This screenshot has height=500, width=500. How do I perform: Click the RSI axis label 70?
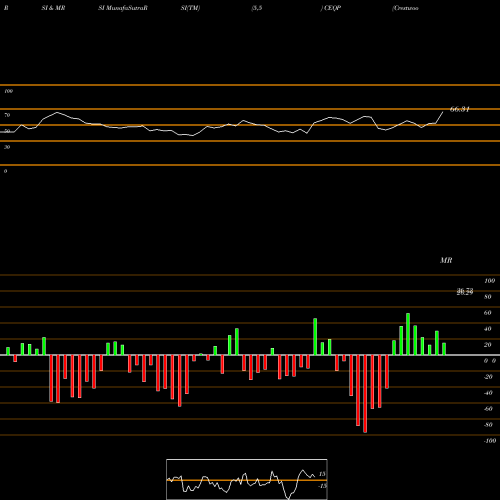tap(7, 115)
